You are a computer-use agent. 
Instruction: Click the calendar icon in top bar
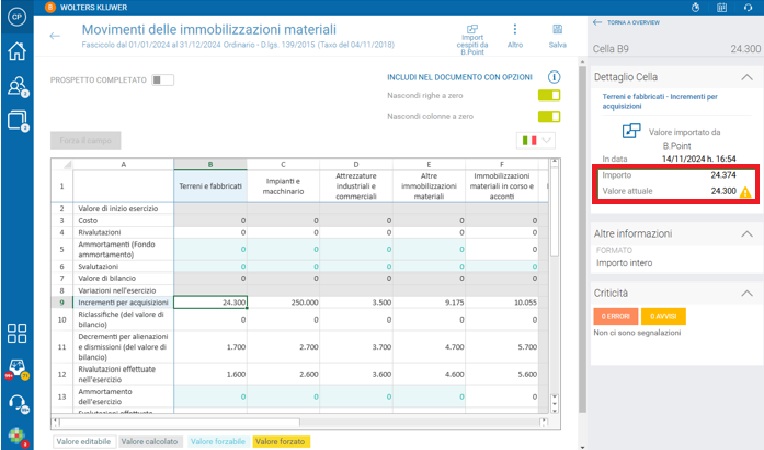(722, 7)
